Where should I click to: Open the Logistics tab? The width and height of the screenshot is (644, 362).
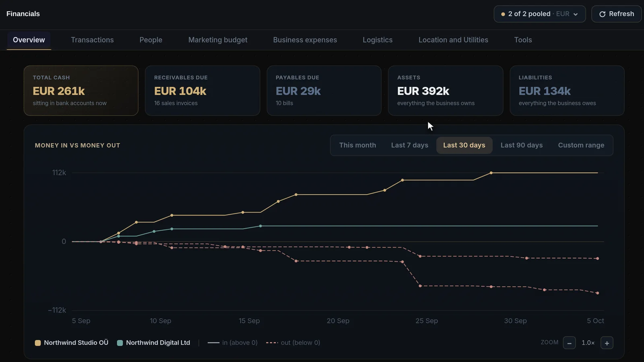pyautogui.click(x=378, y=40)
